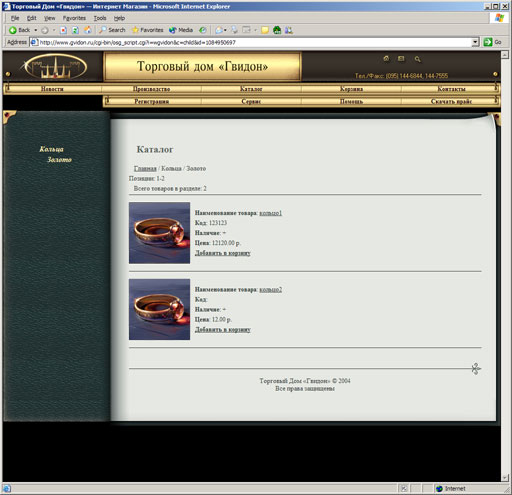Screen dimensions: 512x495
Task: Click the Refresh page icon
Action: tap(75, 30)
